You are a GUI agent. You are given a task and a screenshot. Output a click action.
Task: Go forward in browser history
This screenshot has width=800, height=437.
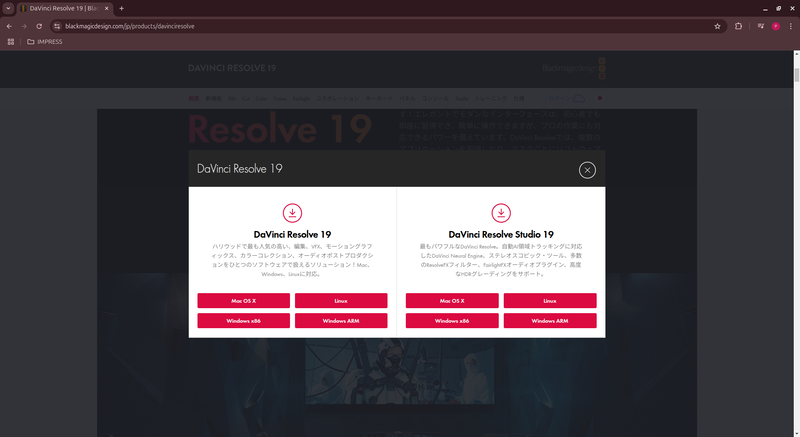click(24, 26)
